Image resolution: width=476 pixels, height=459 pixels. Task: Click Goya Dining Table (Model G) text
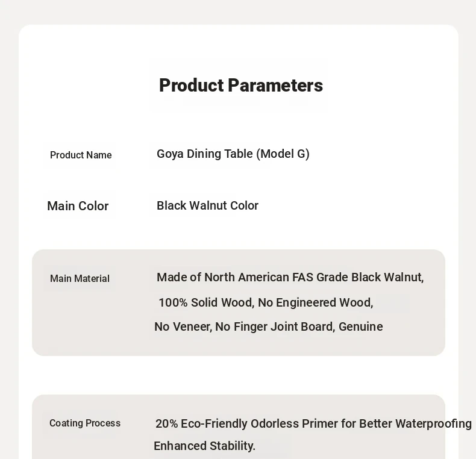coord(233,154)
